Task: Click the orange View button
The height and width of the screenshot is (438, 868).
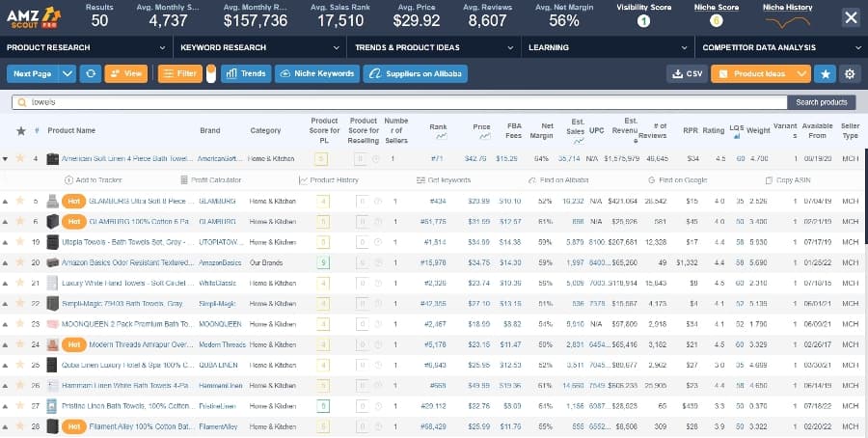Action: [126, 73]
